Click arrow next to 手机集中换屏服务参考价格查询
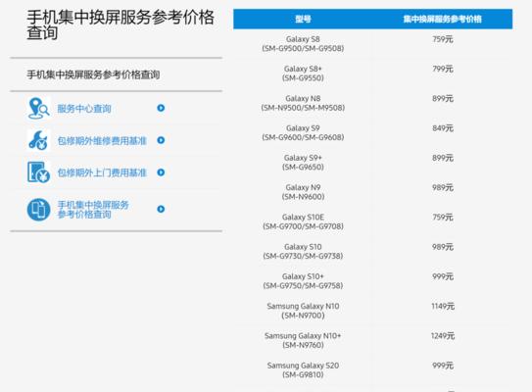 (x=161, y=209)
